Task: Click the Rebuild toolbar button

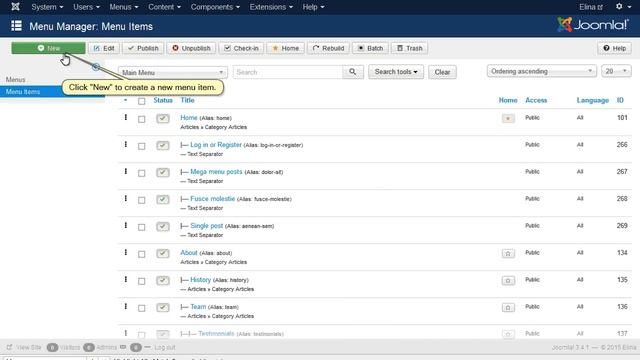Action: (x=329, y=48)
